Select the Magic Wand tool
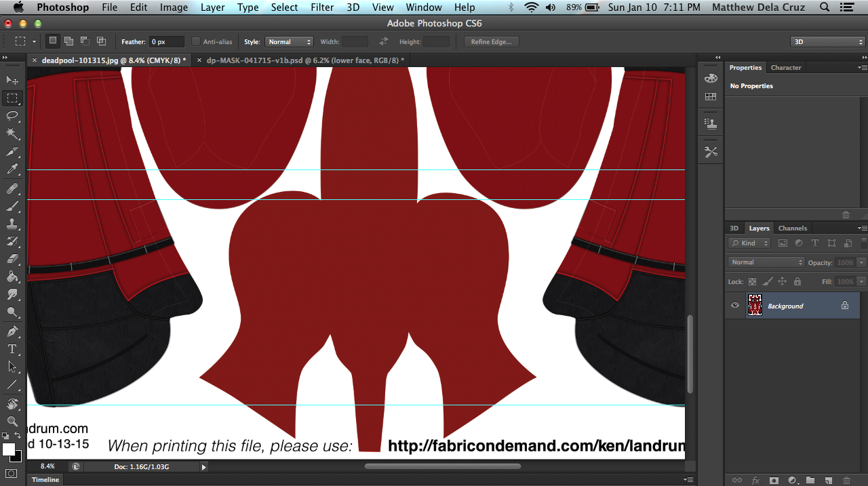The width and height of the screenshot is (868, 486). 12,134
